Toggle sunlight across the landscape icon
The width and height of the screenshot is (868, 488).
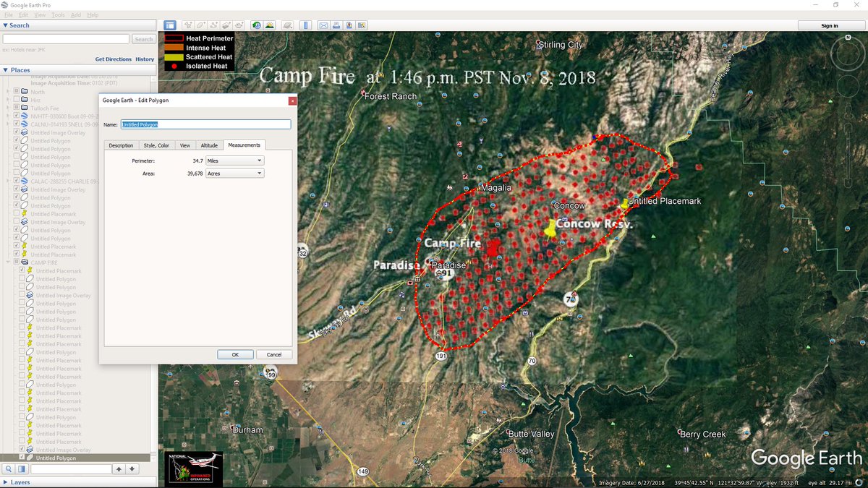coord(269,25)
